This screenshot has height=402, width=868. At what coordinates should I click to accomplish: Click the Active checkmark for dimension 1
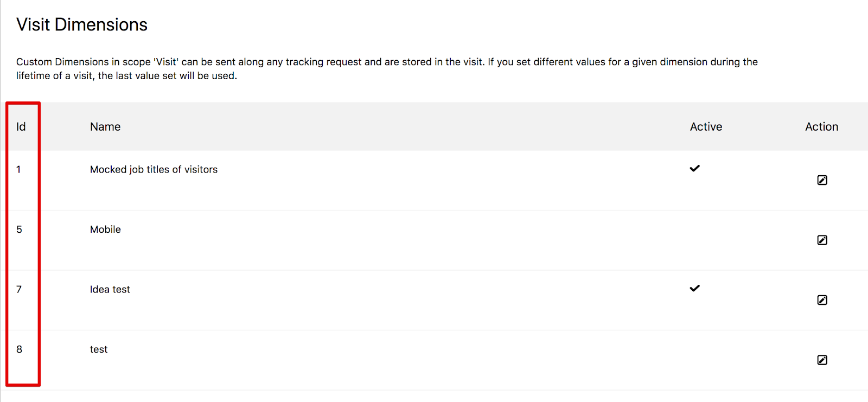[x=694, y=168]
